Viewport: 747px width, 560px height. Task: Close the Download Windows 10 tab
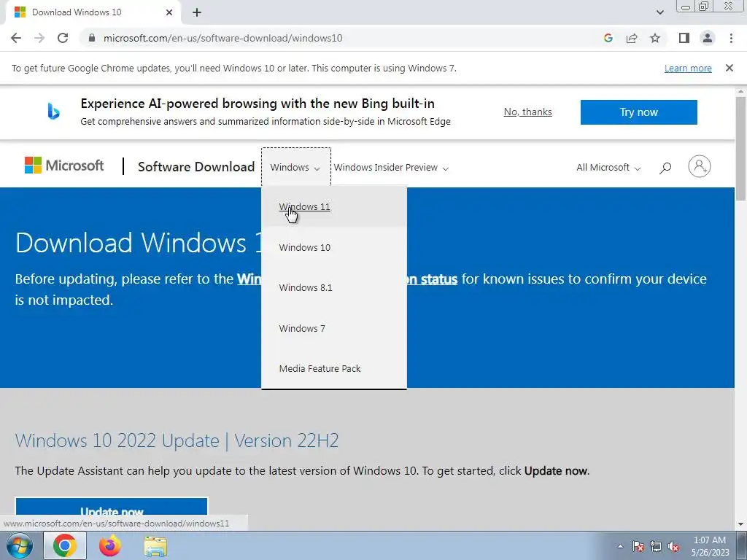click(169, 12)
